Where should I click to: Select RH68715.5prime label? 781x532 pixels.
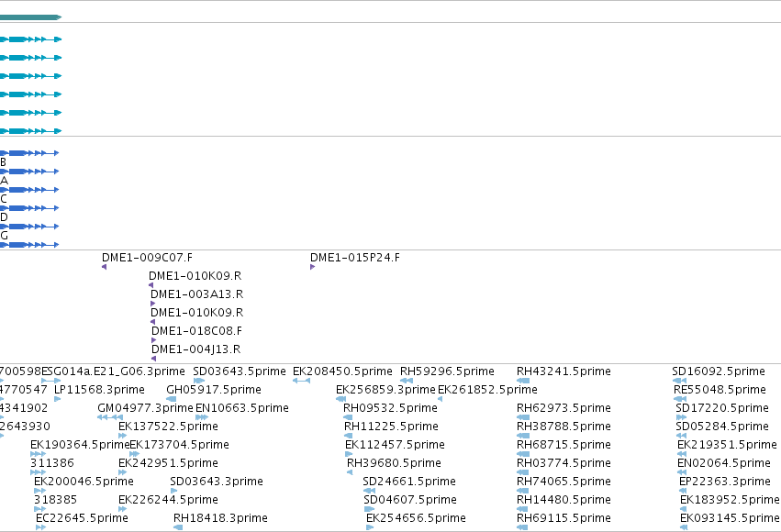563,445
